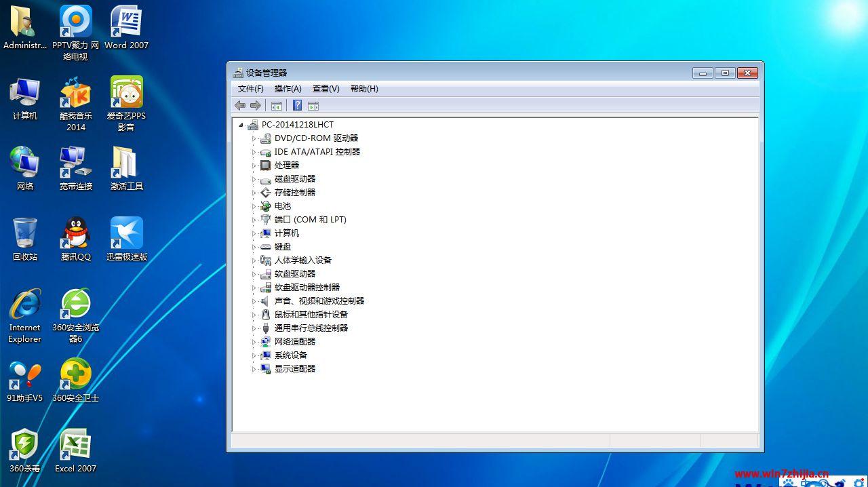Image resolution: width=868 pixels, height=487 pixels.
Task: Open the 操作(A) menu
Action: tap(288, 89)
